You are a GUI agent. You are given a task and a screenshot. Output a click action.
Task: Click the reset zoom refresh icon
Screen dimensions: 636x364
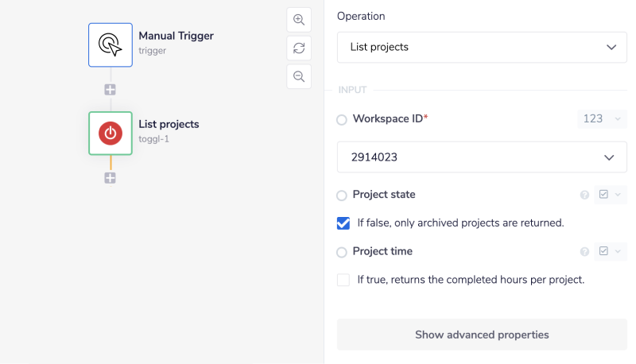click(x=299, y=48)
